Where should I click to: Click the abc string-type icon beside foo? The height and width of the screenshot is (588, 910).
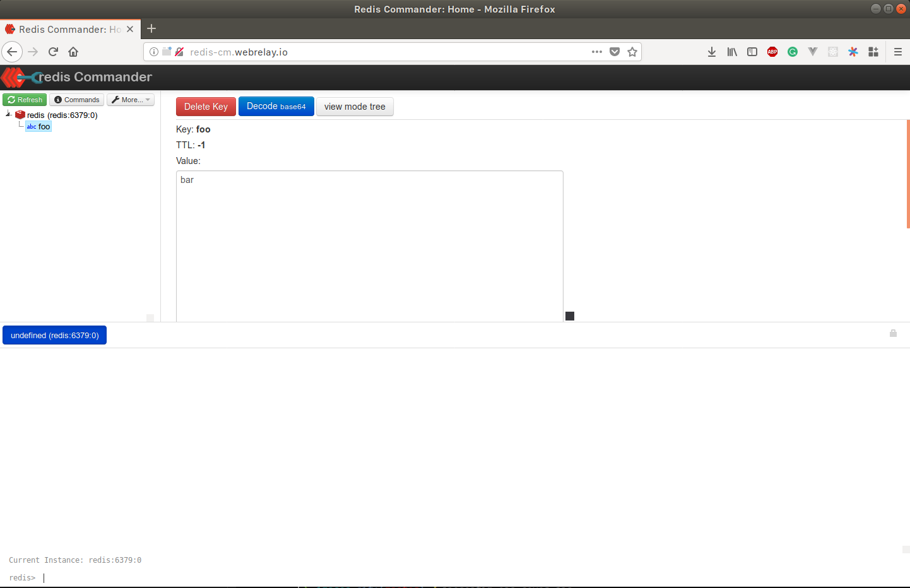32,126
